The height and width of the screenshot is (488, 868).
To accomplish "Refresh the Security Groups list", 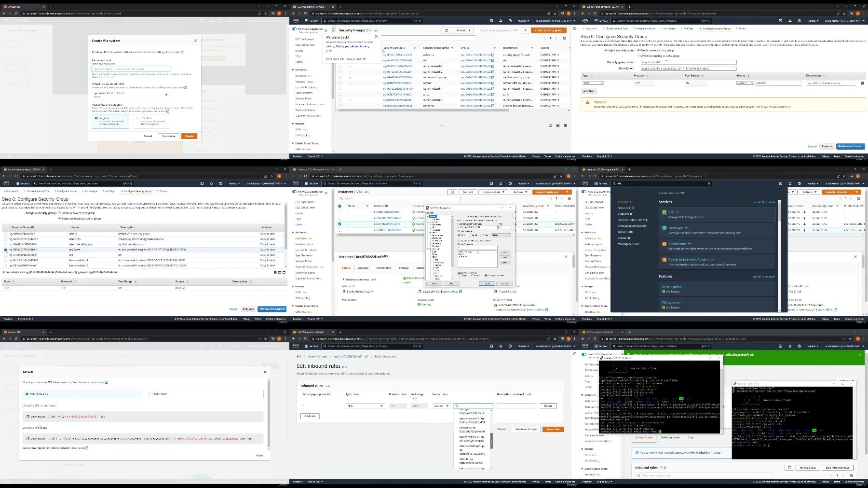I will [x=446, y=30].
